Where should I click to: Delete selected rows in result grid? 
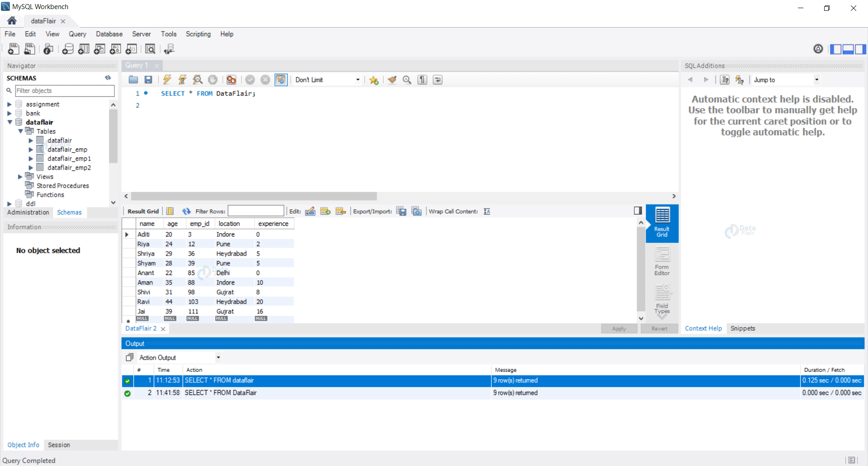(x=341, y=211)
